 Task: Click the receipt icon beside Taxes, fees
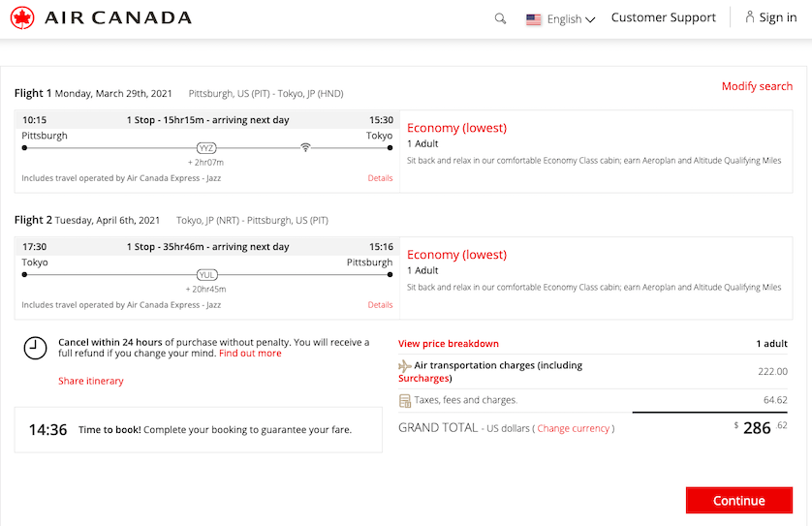tap(405, 401)
